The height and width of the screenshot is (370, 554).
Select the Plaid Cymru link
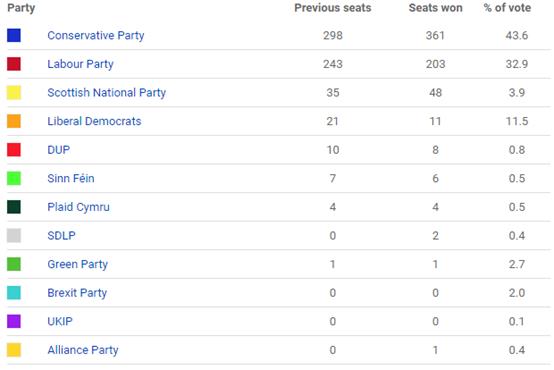[x=78, y=207]
